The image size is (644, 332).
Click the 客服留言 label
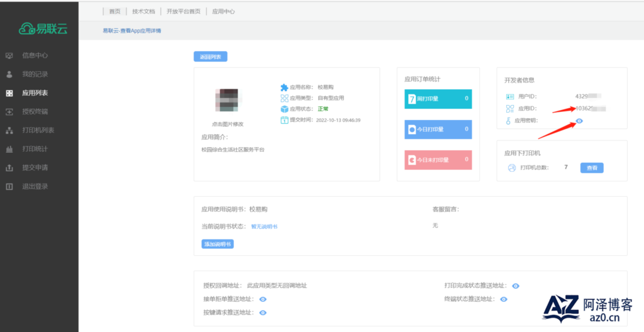pos(446,209)
